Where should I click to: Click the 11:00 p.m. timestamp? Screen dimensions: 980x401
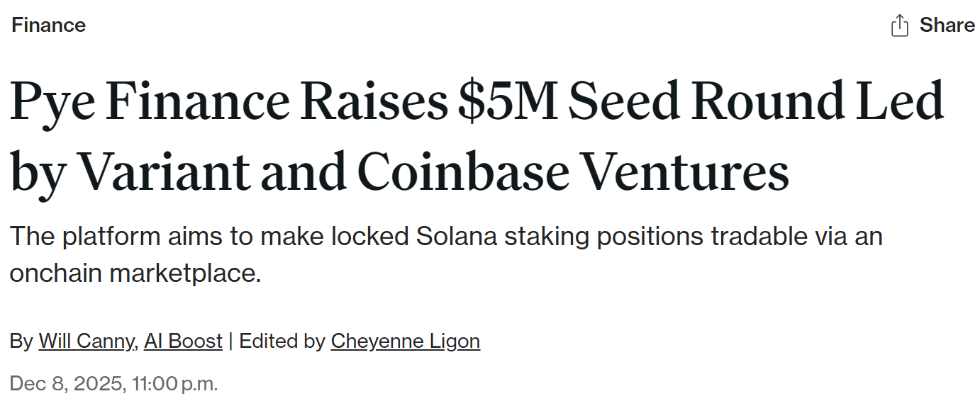[175, 384]
